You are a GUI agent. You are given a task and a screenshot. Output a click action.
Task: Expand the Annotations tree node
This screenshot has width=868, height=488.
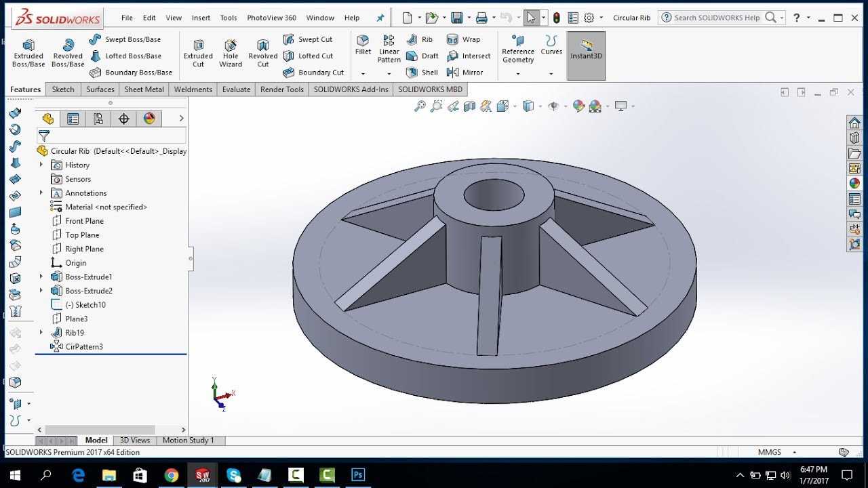[41, 192]
